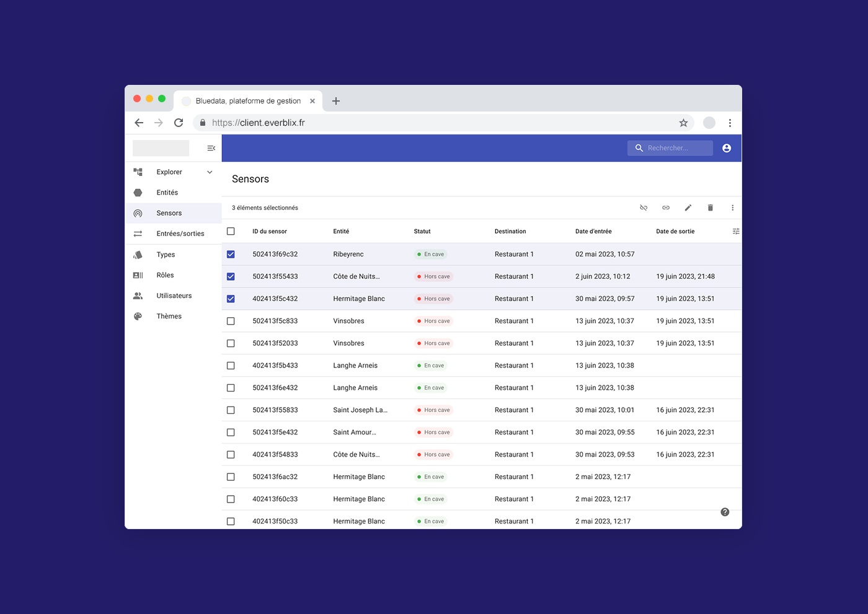Image resolution: width=868 pixels, height=614 pixels.
Task: Select the sensor 502413f5c833 checkbox
Action: (x=231, y=321)
